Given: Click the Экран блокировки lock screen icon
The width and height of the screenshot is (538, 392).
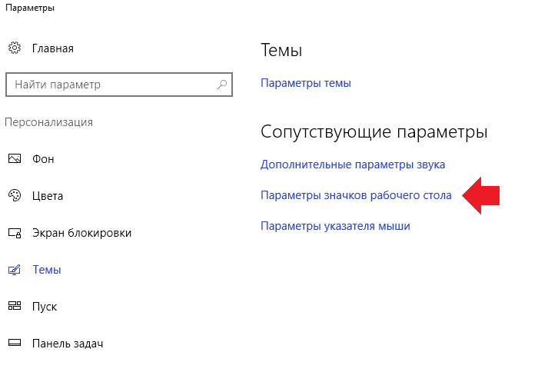Looking at the screenshot, I should (15, 233).
